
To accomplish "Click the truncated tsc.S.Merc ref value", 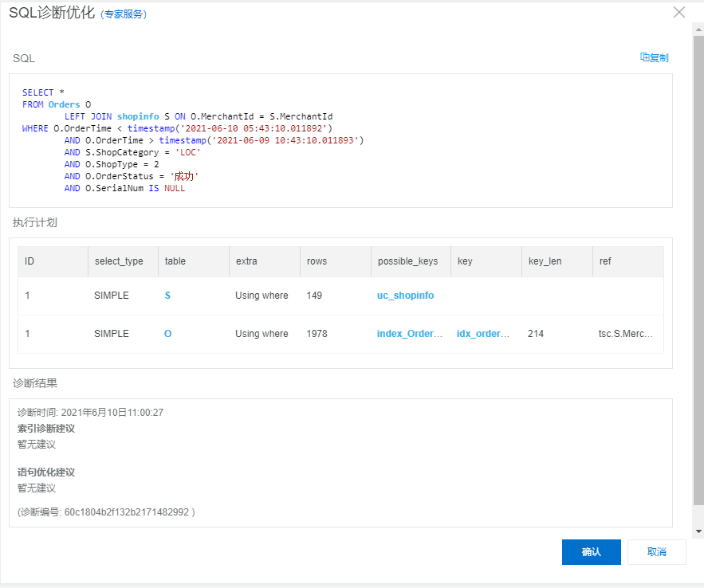I will [624, 333].
